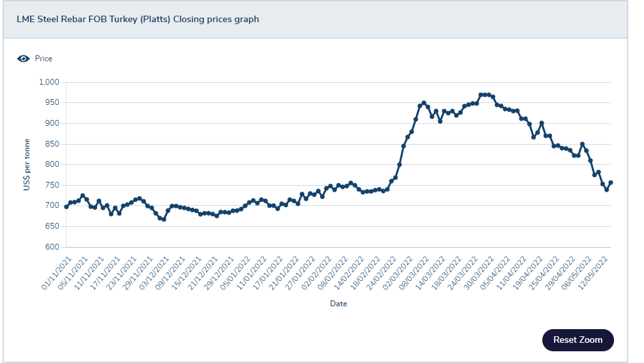Screen dimensions: 644x363
Task: Select the final data point on the price line
Action: click(x=611, y=182)
